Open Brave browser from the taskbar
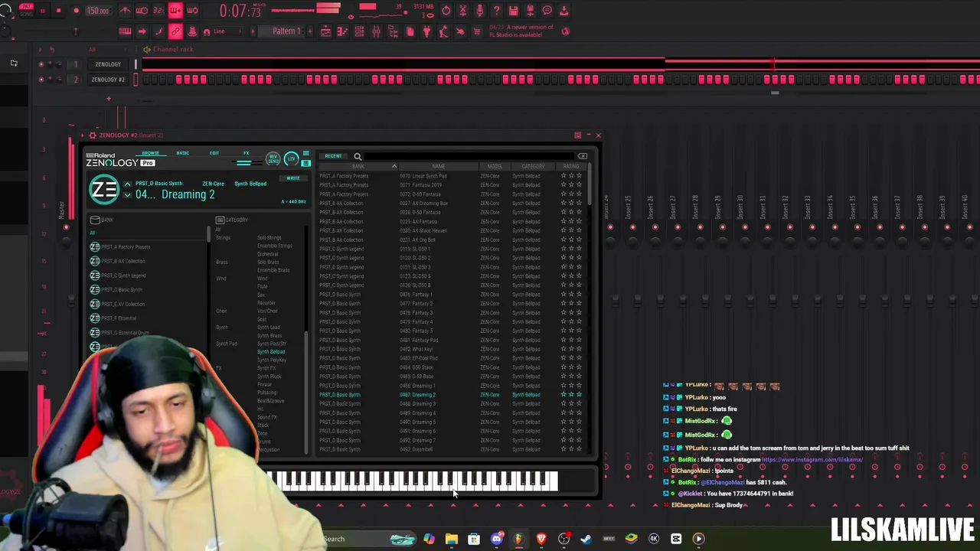This screenshot has height=551, width=980. [541, 539]
